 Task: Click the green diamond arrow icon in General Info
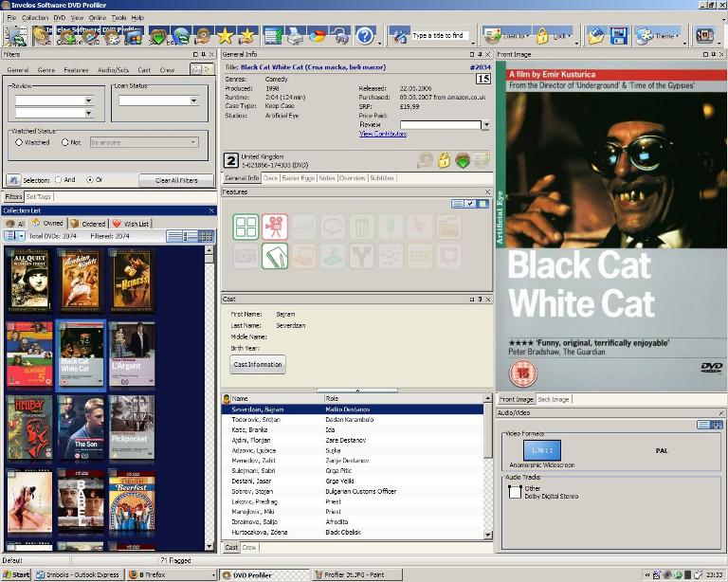463,160
